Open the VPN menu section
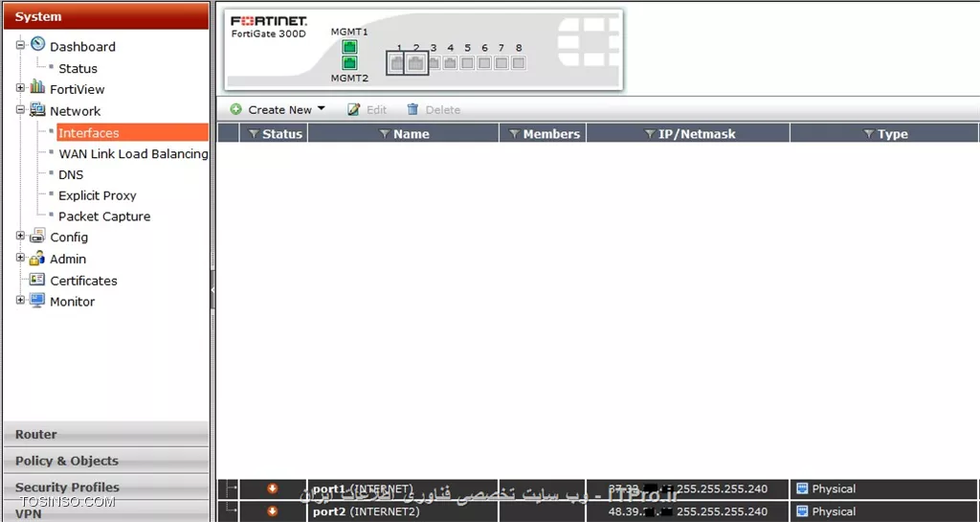The height and width of the screenshot is (522, 980). pos(106,512)
